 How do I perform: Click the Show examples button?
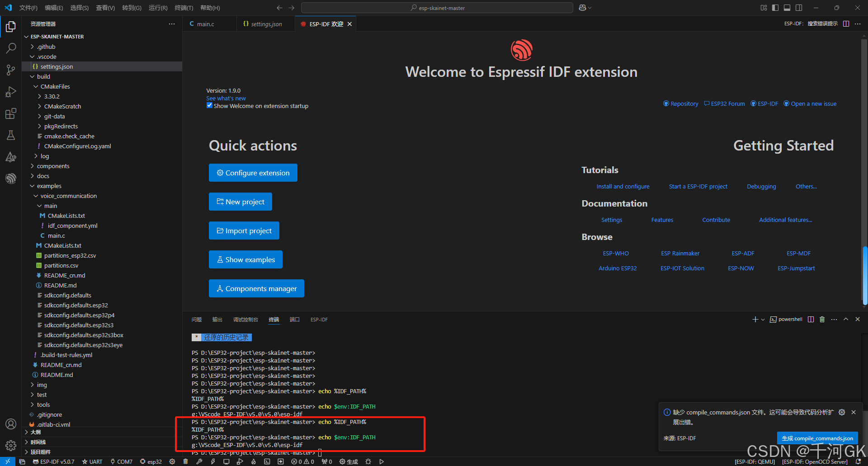(x=245, y=259)
